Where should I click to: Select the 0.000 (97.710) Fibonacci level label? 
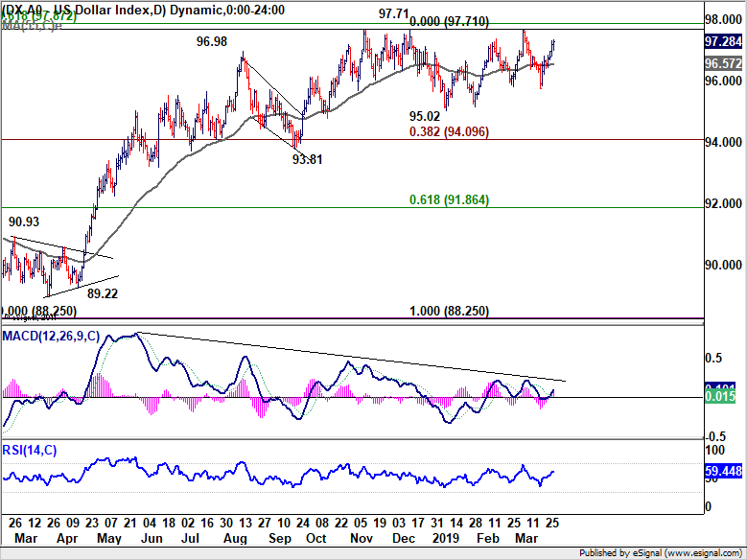449,21
